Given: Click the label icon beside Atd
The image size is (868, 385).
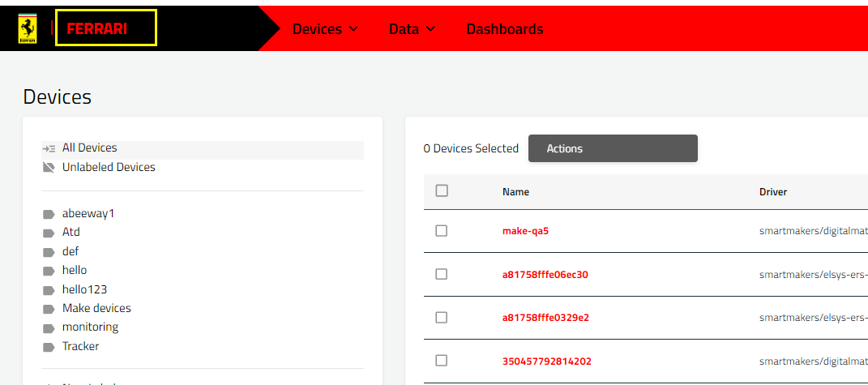Looking at the screenshot, I should (x=49, y=233).
